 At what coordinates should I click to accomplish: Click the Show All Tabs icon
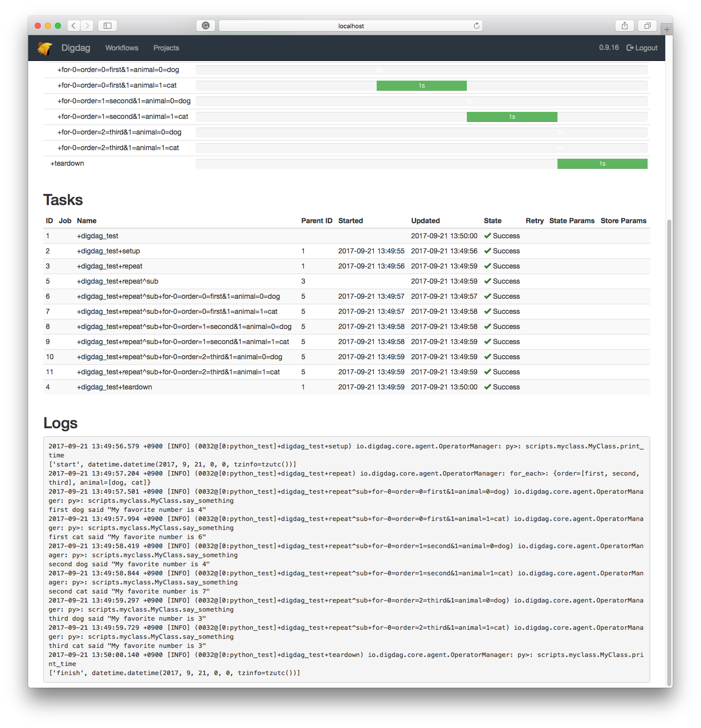point(648,25)
